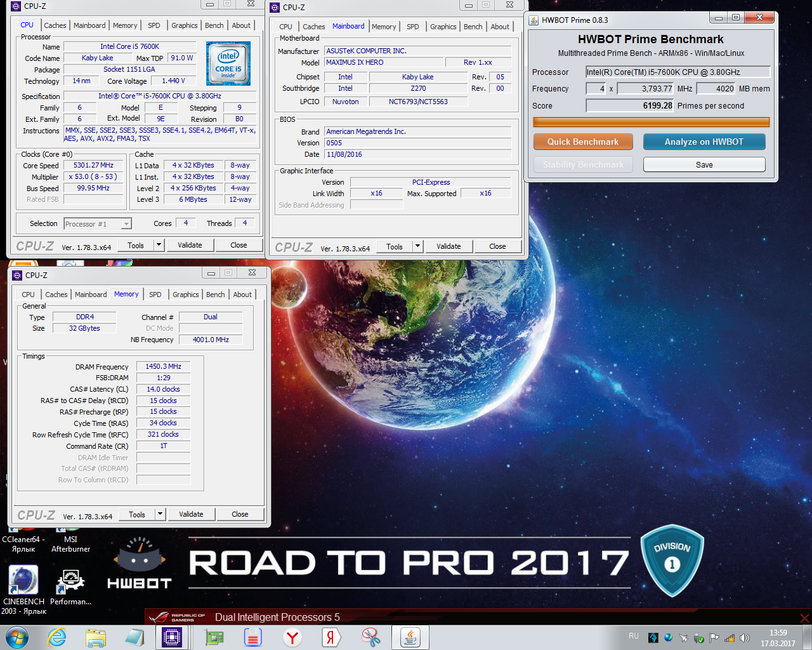This screenshot has height=650, width=812.
Task: Click Validate in the CPU window
Action: tap(190, 245)
